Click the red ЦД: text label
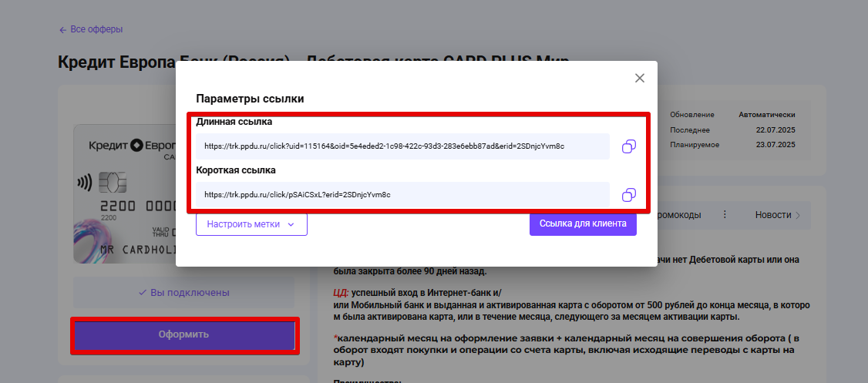868x383 pixels. (341, 294)
